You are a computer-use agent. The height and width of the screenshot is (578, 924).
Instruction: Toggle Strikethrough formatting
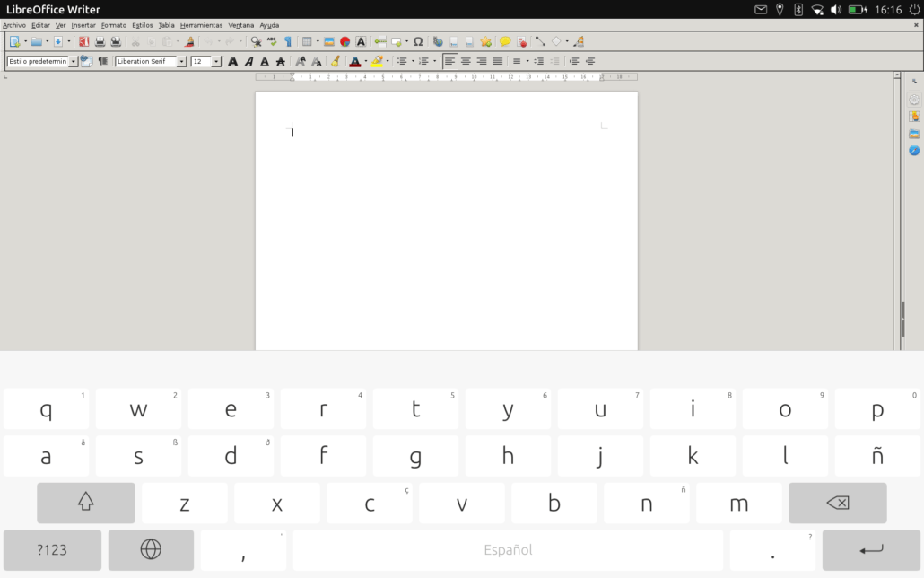[281, 61]
